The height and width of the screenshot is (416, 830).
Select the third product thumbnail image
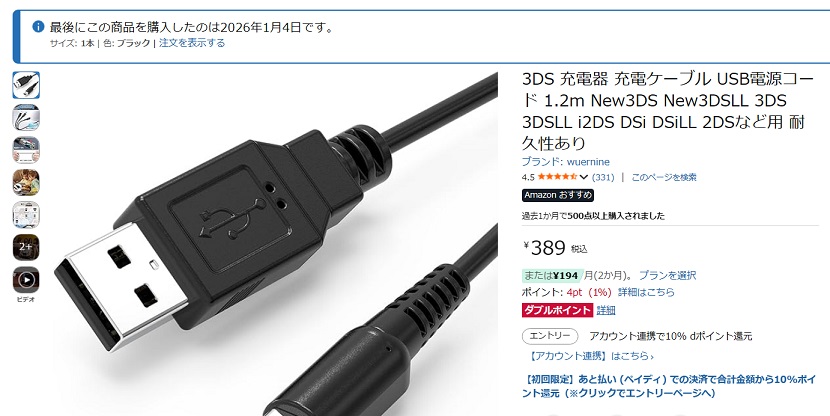tap(26, 150)
